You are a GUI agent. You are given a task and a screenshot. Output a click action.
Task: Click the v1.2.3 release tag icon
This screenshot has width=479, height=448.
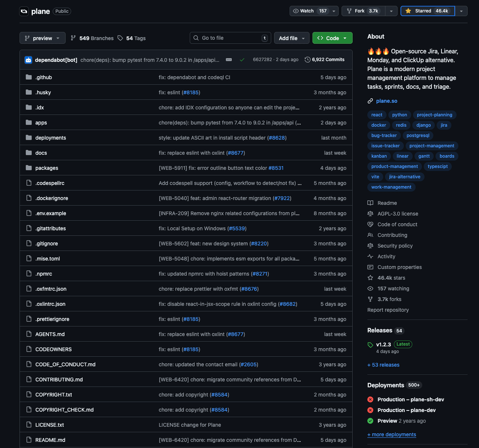370,345
